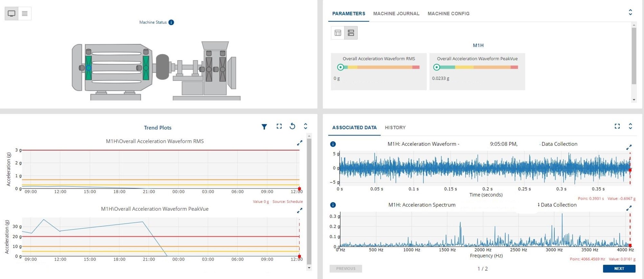The height and width of the screenshot is (279, 644).
Task: Select motor inboard bearing on diagram
Action: (146, 68)
